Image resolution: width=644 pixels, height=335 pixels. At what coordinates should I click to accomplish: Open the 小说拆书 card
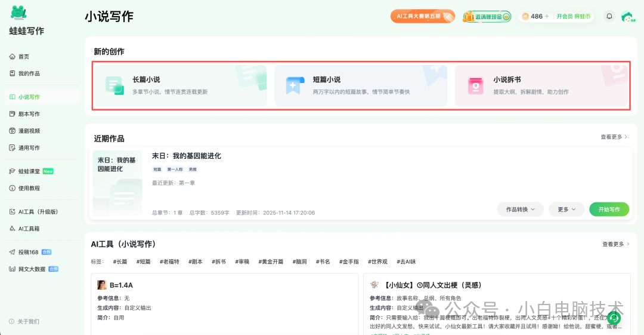541,85
